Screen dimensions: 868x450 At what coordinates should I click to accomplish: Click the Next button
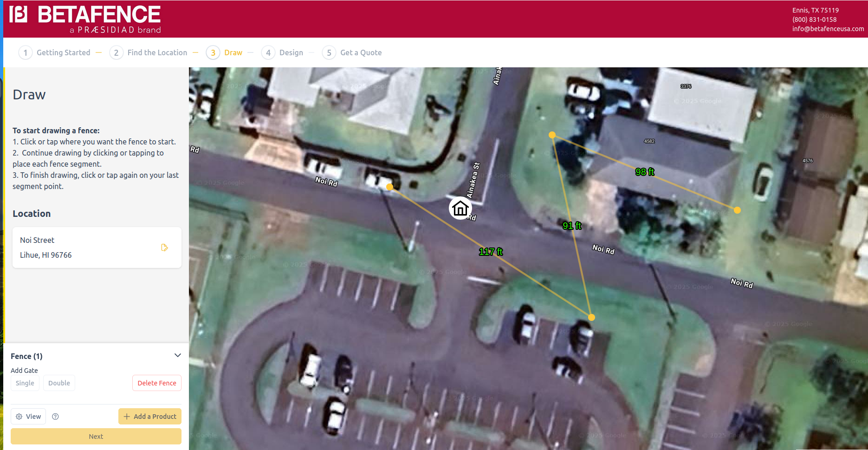96,437
